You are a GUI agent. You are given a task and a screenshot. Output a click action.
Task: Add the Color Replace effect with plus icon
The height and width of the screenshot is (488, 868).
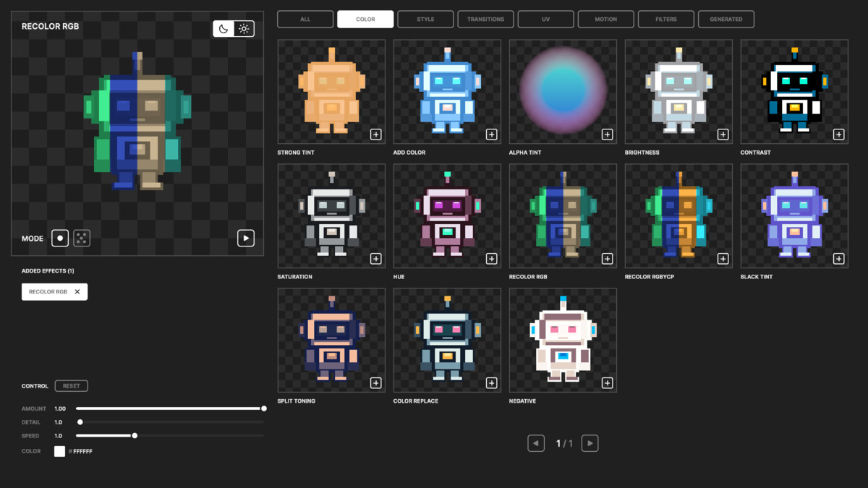[491, 383]
